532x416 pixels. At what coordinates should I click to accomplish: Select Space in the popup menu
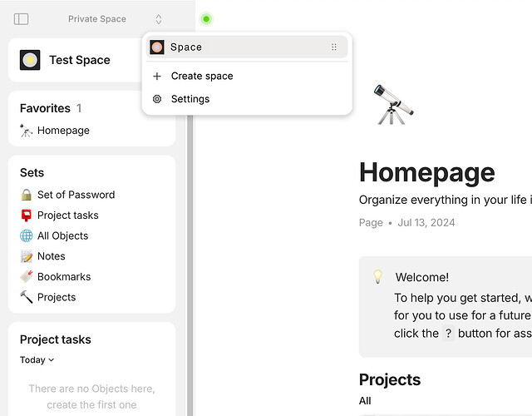247,47
